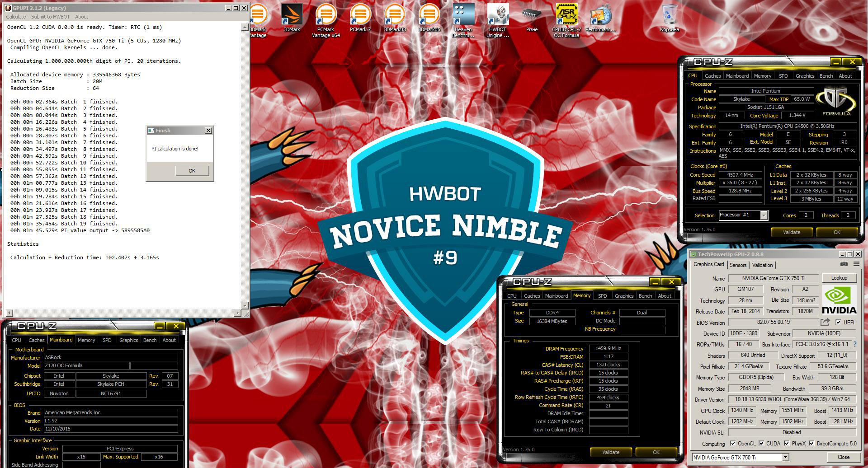Screen dimensions: 868x468
Task: Click OK in the top-right CPU-Z window
Action: [x=837, y=232]
